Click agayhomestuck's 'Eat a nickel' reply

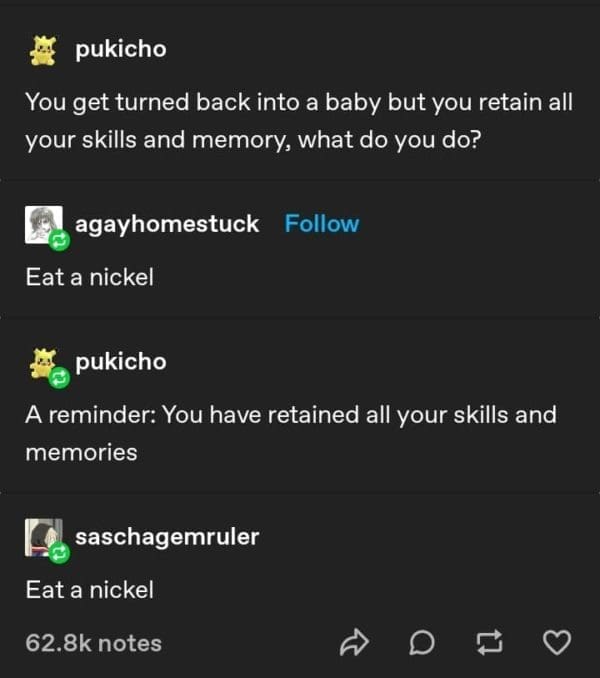(89, 277)
